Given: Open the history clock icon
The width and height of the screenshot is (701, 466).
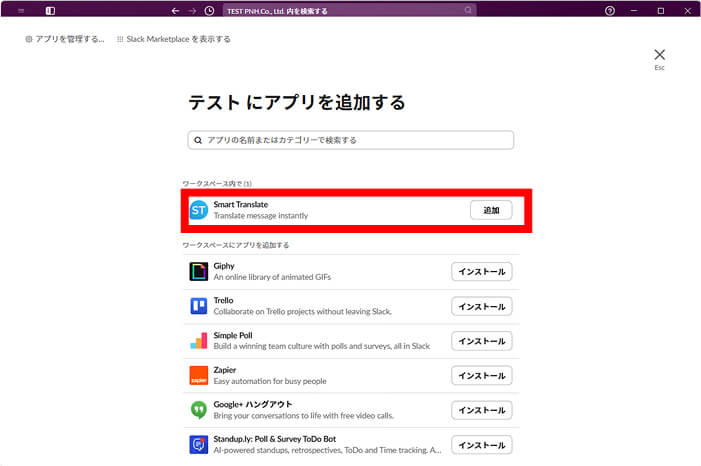Looking at the screenshot, I should click(x=209, y=11).
